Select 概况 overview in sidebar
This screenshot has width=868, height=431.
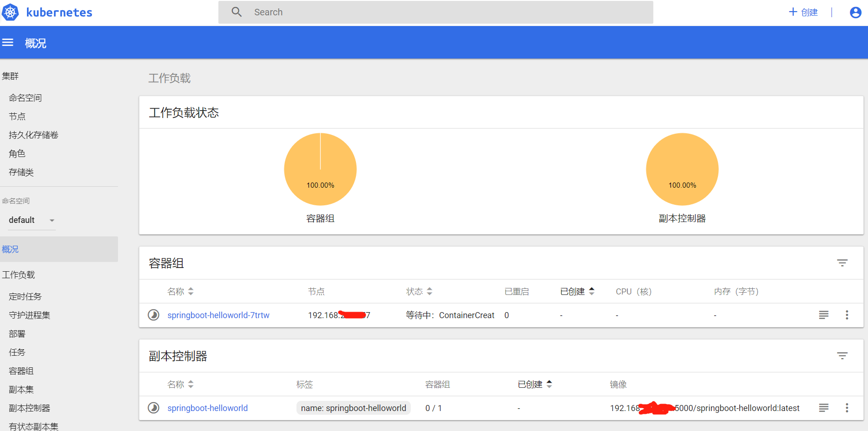point(59,249)
